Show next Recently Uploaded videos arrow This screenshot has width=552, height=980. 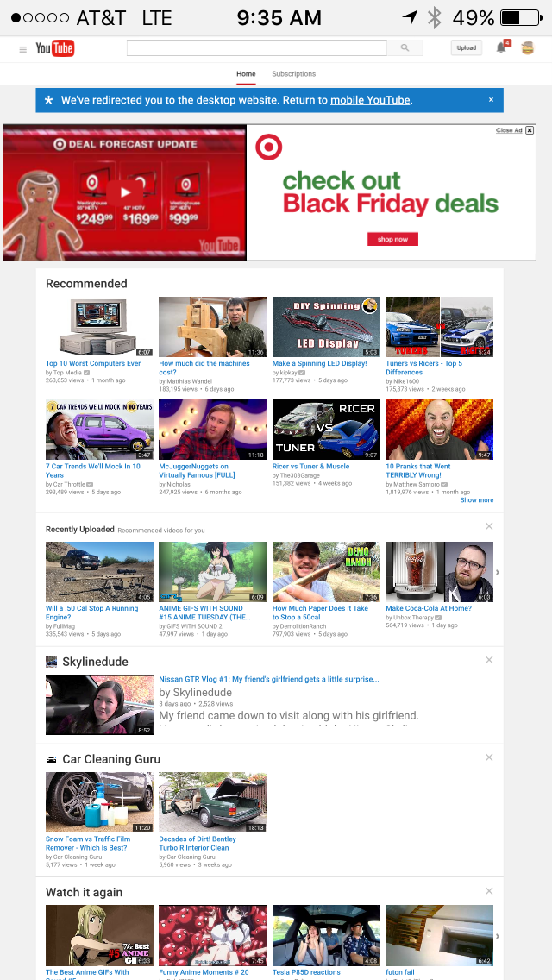coord(498,572)
